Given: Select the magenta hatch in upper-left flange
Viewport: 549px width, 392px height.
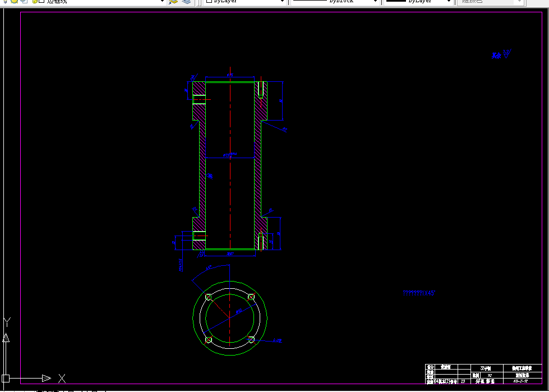Looking at the screenshot, I should coord(199,88).
